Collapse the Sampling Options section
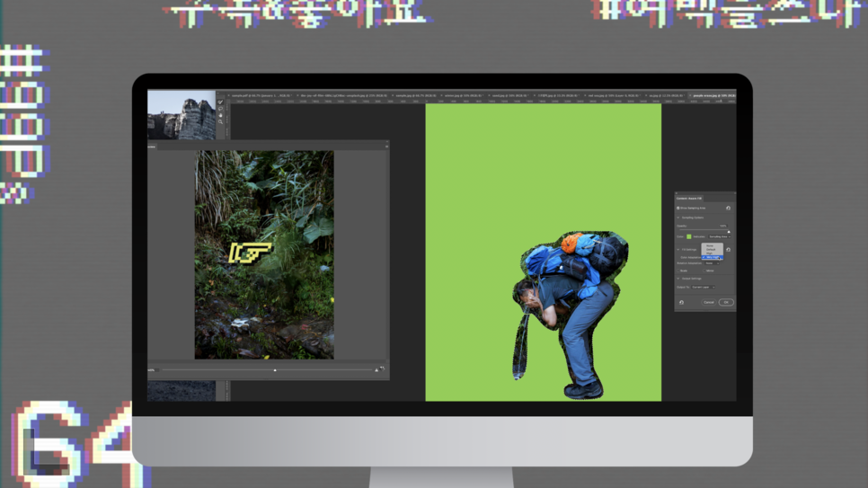 678,217
